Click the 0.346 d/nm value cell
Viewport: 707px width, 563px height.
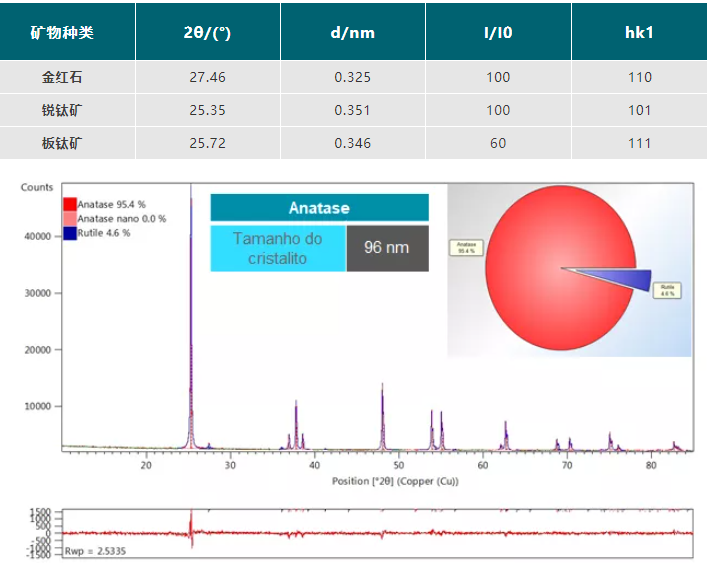click(x=352, y=143)
